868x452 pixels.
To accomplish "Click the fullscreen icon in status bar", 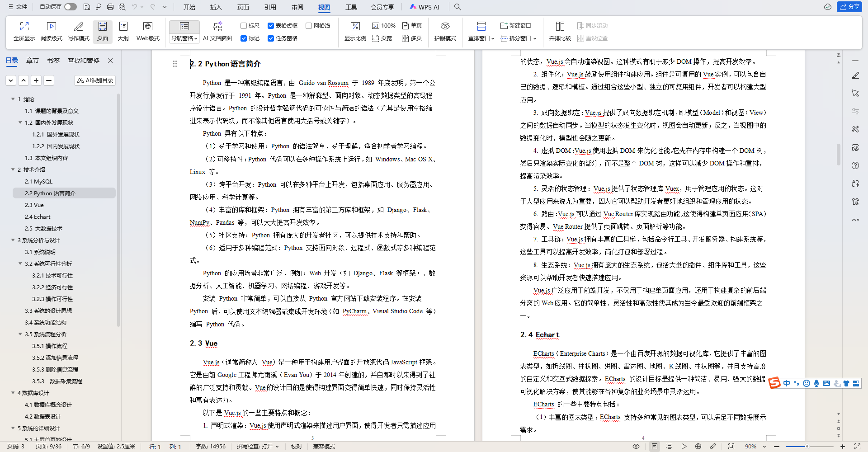I will [x=857, y=447].
